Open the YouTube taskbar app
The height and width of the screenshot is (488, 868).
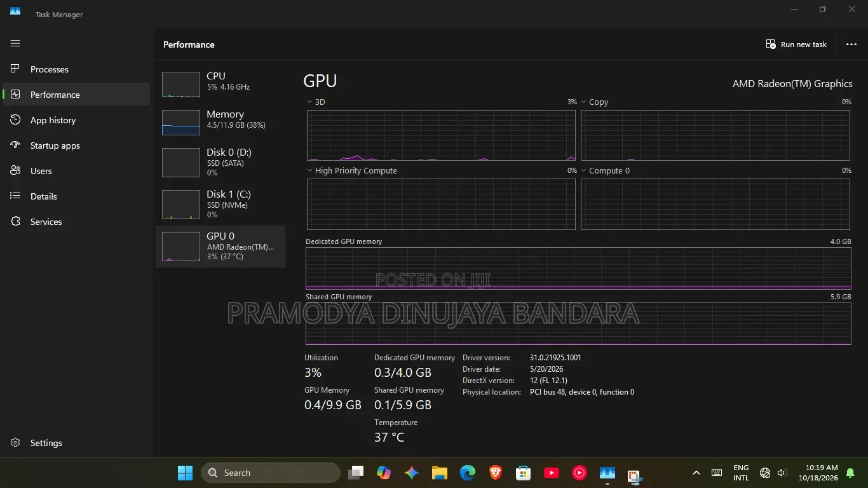[x=552, y=473]
